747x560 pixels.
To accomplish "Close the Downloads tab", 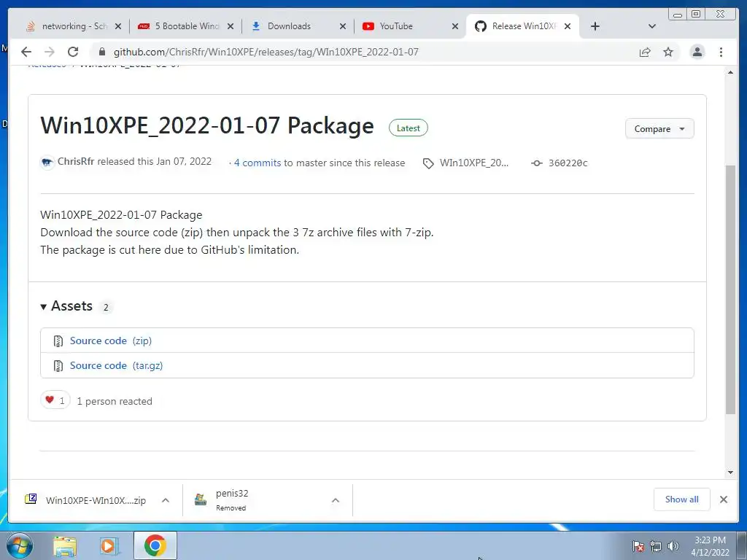I will click(x=343, y=26).
